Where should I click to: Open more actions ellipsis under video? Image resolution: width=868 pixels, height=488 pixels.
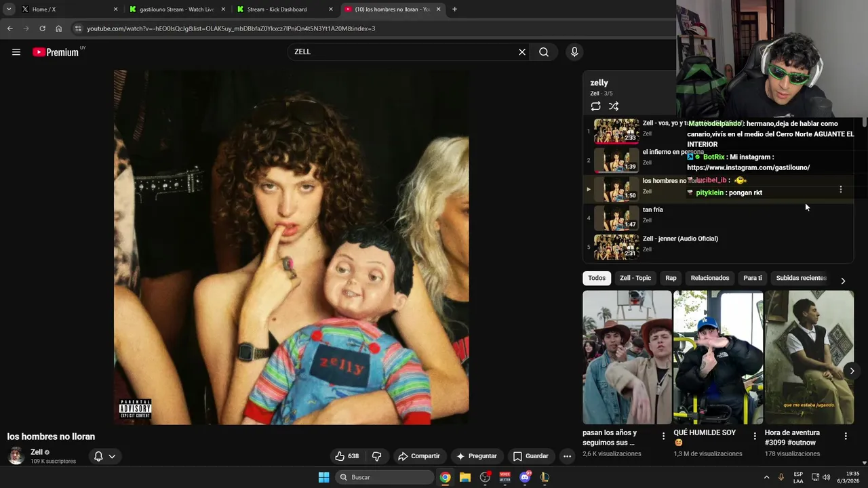(x=567, y=456)
